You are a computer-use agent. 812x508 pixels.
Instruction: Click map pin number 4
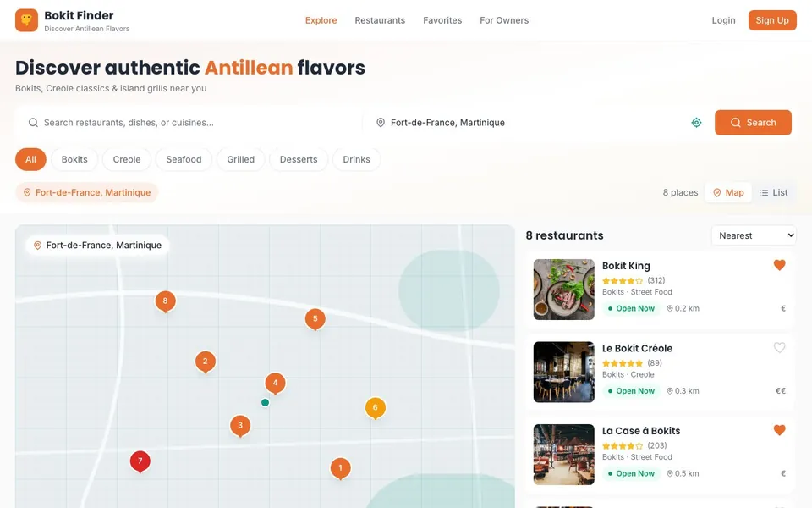275,384
